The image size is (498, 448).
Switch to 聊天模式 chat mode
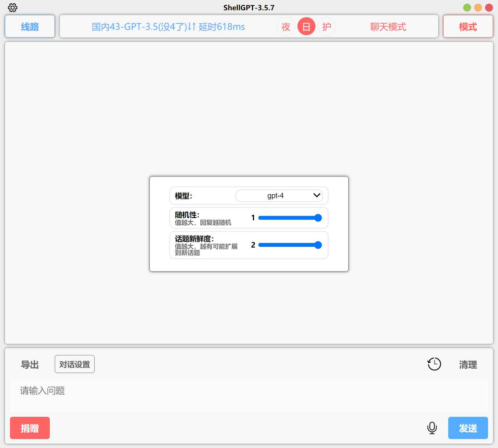click(x=388, y=27)
